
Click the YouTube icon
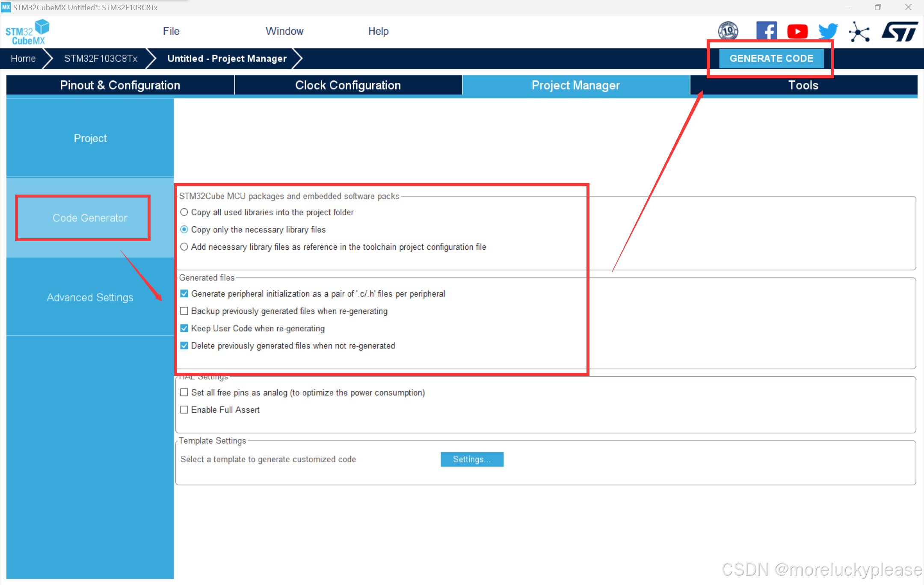797,31
